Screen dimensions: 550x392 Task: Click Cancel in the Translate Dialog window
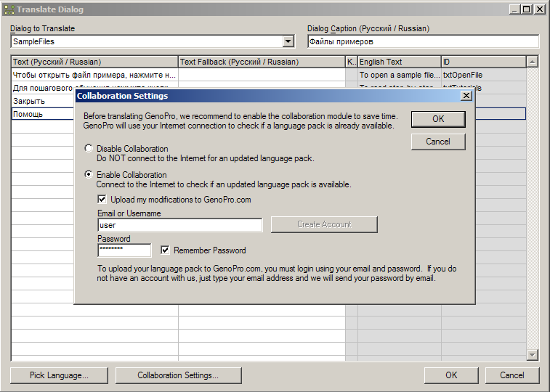click(x=511, y=375)
